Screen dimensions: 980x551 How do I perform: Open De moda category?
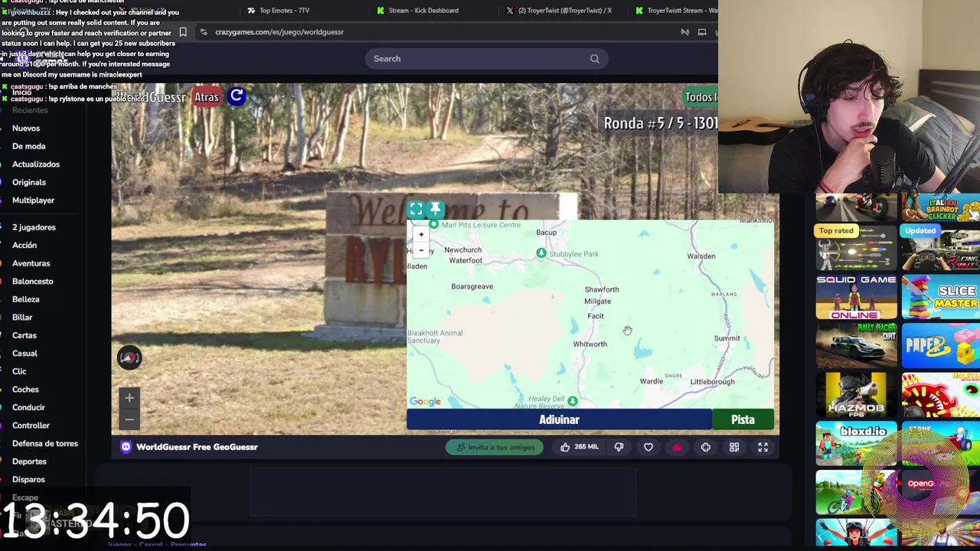point(29,146)
